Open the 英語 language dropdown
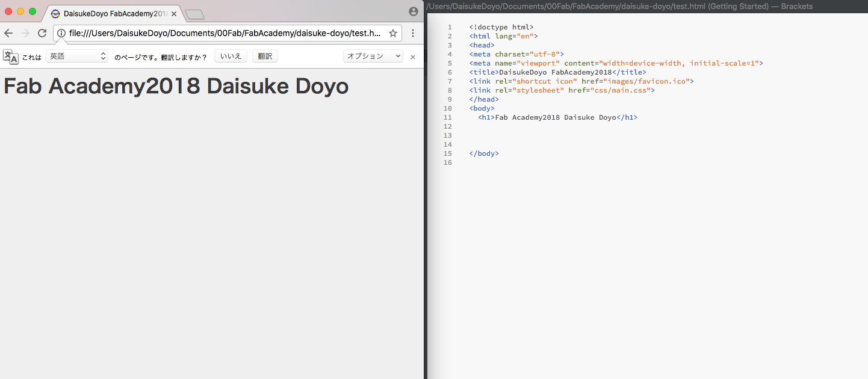 point(77,57)
